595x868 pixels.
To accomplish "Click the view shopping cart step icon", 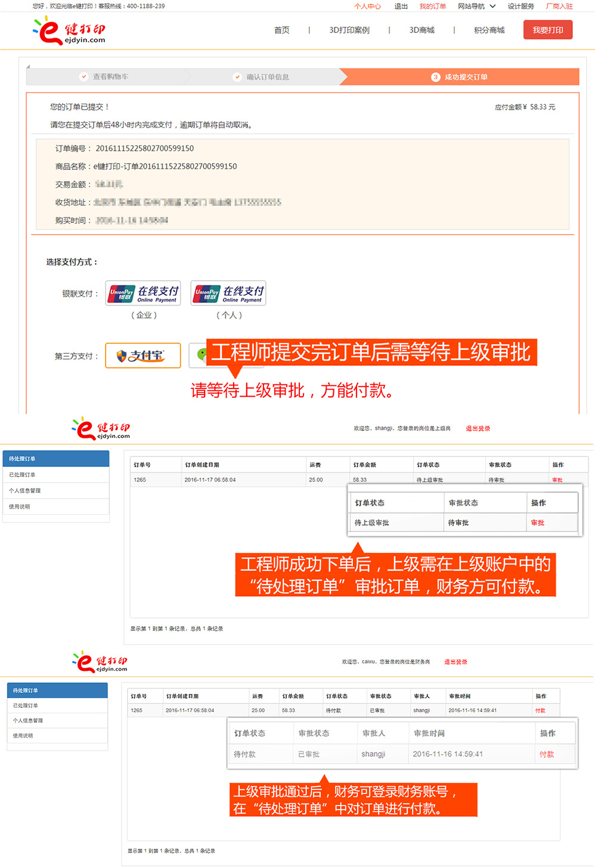I will point(84,77).
